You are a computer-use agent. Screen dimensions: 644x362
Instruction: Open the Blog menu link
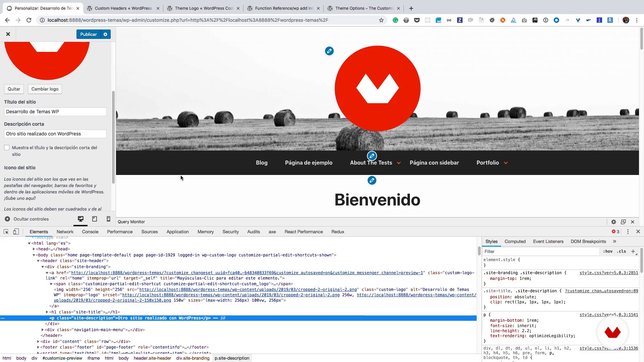click(x=262, y=163)
